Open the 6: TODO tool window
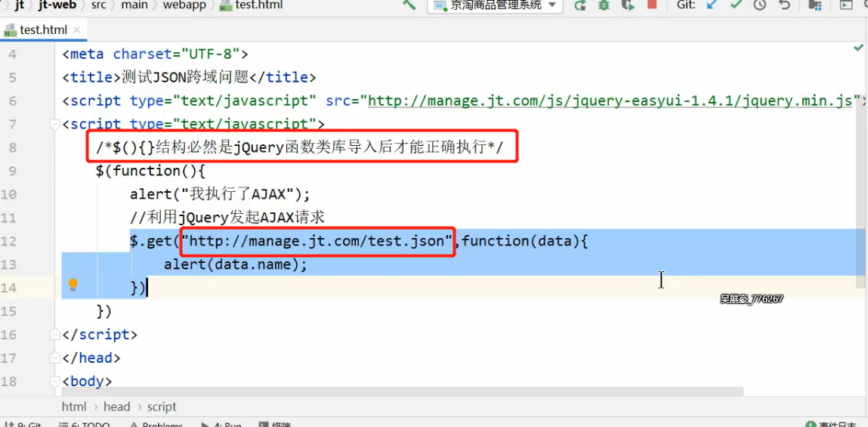The image size is (868, 427). click(x=84, y=424)
